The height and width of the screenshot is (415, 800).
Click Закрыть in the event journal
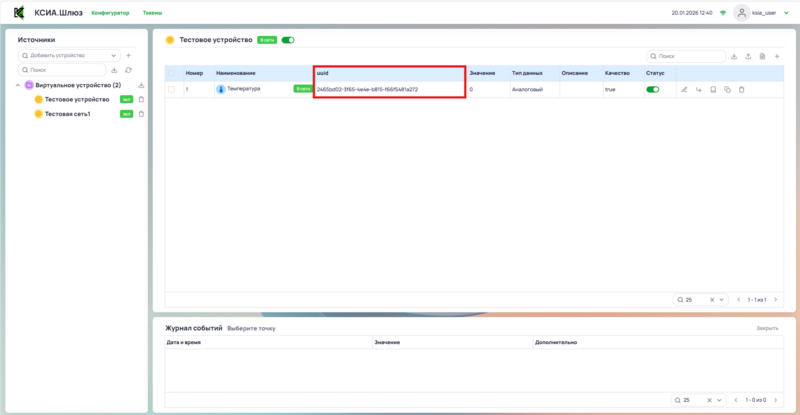tap(766, 328)
